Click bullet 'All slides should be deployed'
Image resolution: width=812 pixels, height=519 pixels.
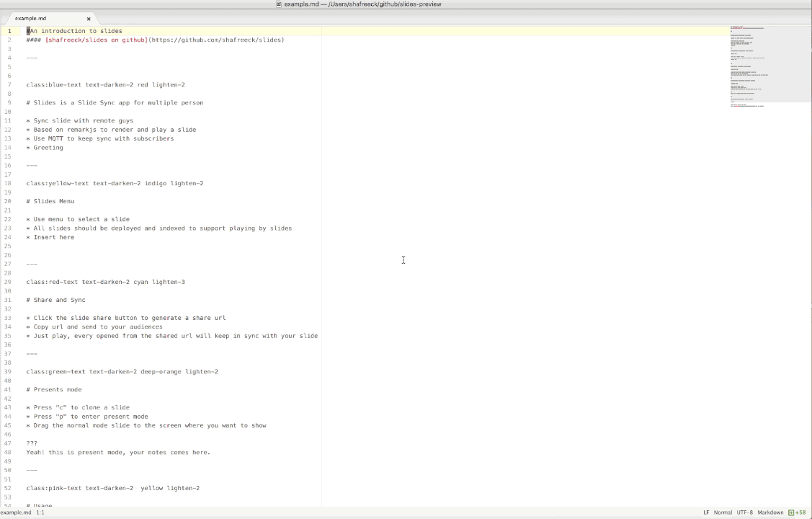click(159, 228)
